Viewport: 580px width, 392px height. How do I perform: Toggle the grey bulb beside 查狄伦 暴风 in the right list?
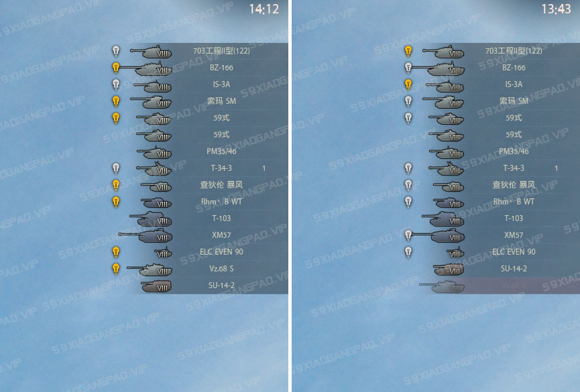408,185
